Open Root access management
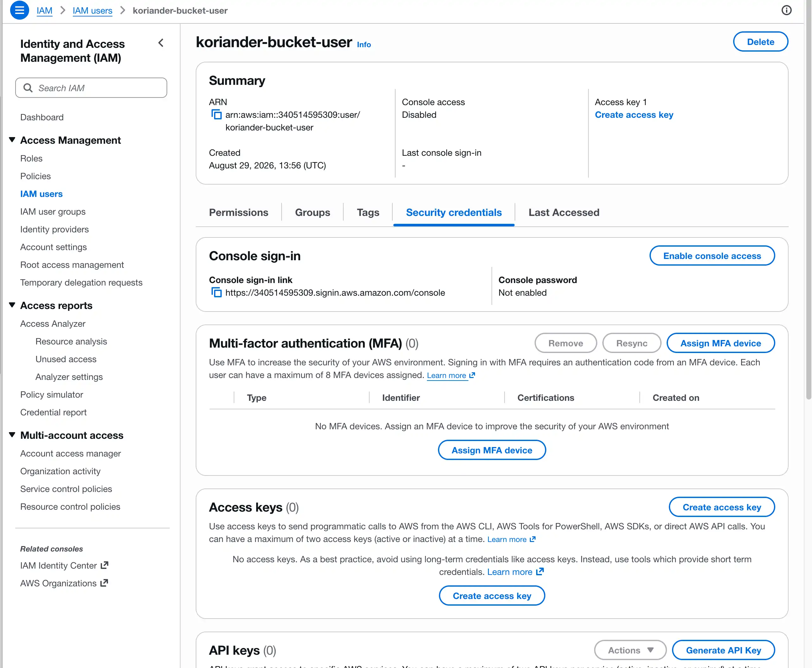 pyautogui.click(x=72, y=264)
